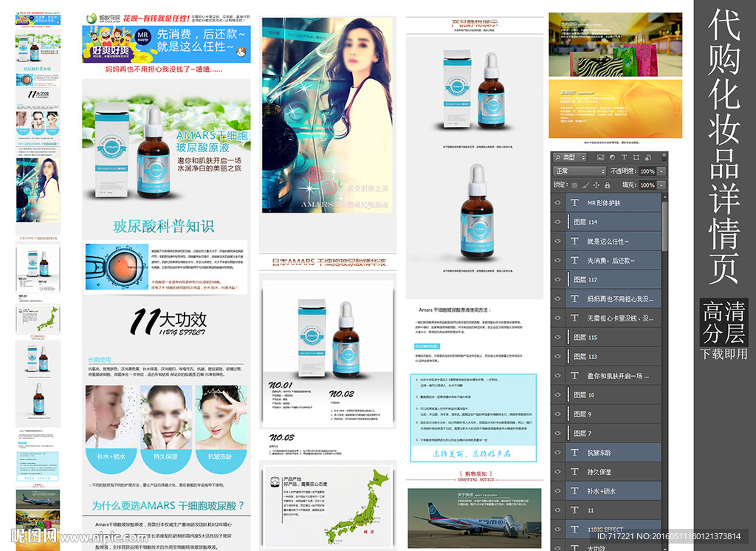Toggle visibility of 妈妈再也不用担心我没... layer
The height and width of the screenshot is (551, 756).
557,298
